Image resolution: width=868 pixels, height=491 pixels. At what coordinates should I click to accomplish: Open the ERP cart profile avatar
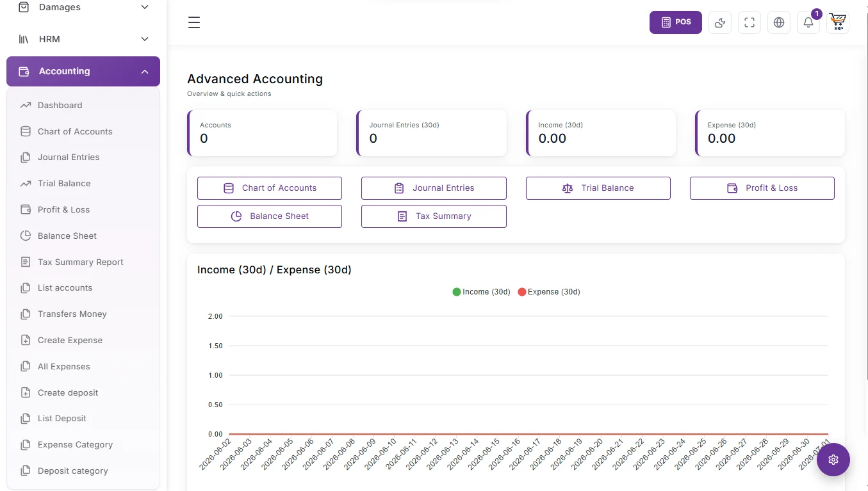[838, 22]
